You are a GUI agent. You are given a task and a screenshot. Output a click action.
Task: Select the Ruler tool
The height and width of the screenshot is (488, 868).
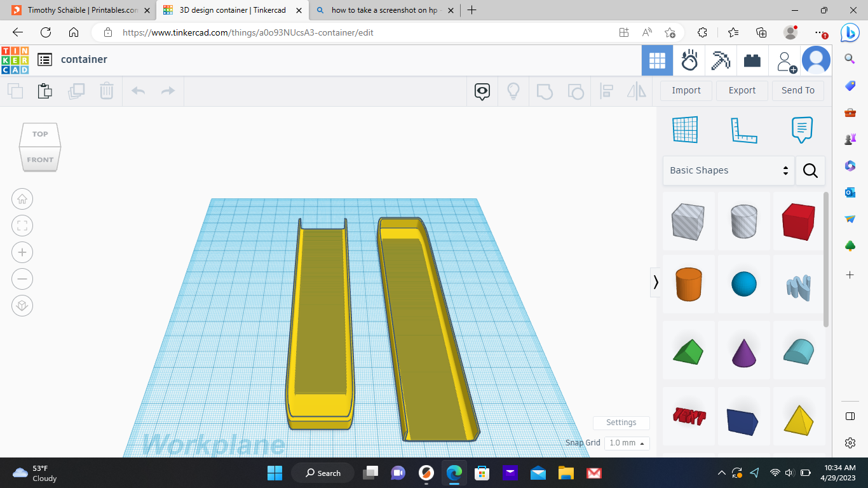click(744, 130)
